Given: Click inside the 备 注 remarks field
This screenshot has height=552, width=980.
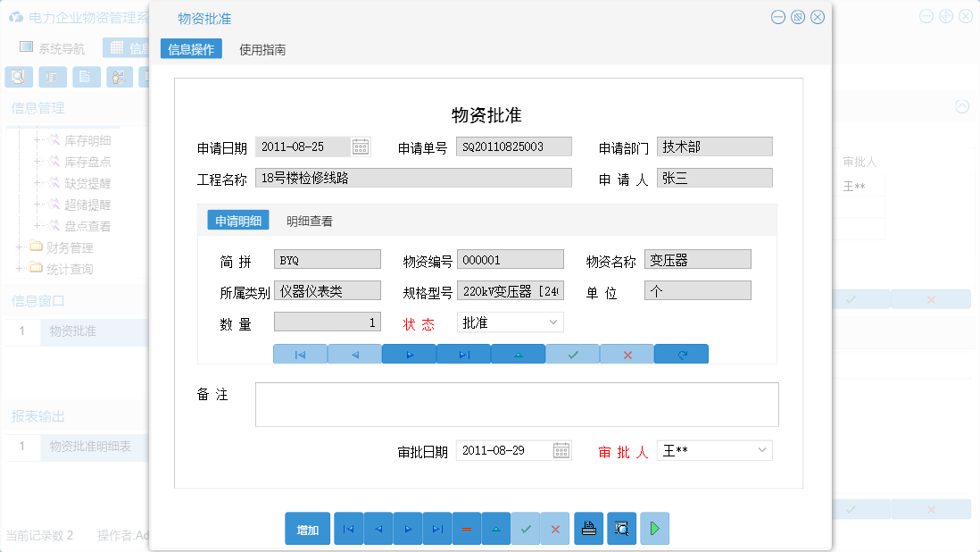Looking at the screenshot, I should (x=517, y=404).
